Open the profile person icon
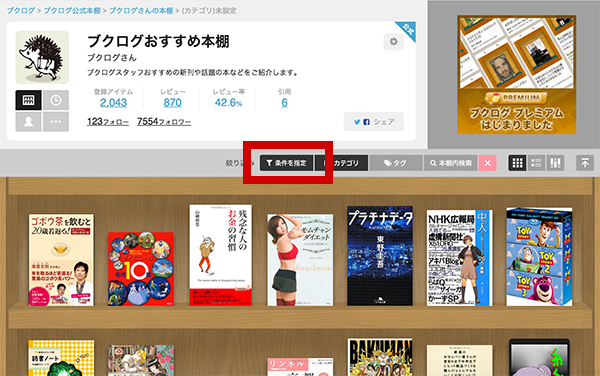Viewport: 600px width, 376px height. click(x=28, y=122)
